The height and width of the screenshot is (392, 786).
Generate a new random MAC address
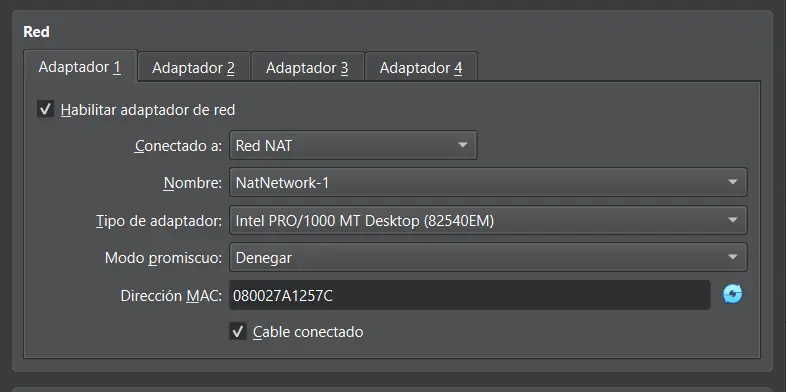(732, 295)
